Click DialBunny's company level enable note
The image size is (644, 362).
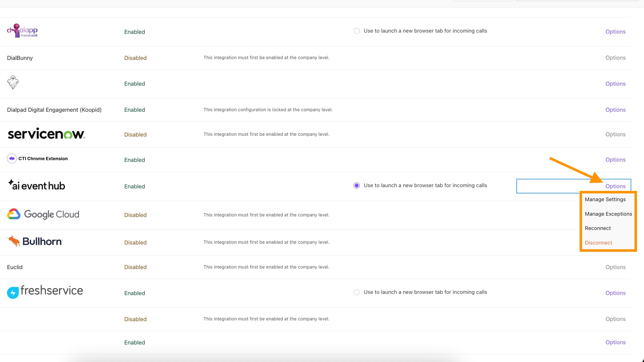point(266,58)
